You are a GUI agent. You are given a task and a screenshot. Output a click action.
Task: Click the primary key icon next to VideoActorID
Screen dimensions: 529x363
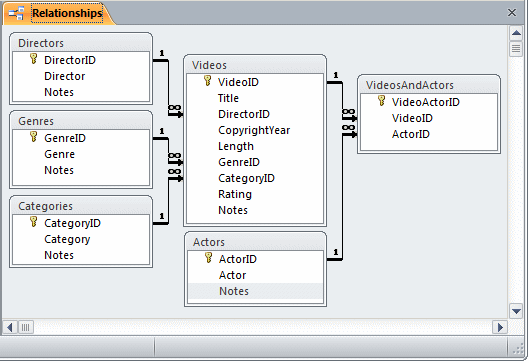pos(381,101)
